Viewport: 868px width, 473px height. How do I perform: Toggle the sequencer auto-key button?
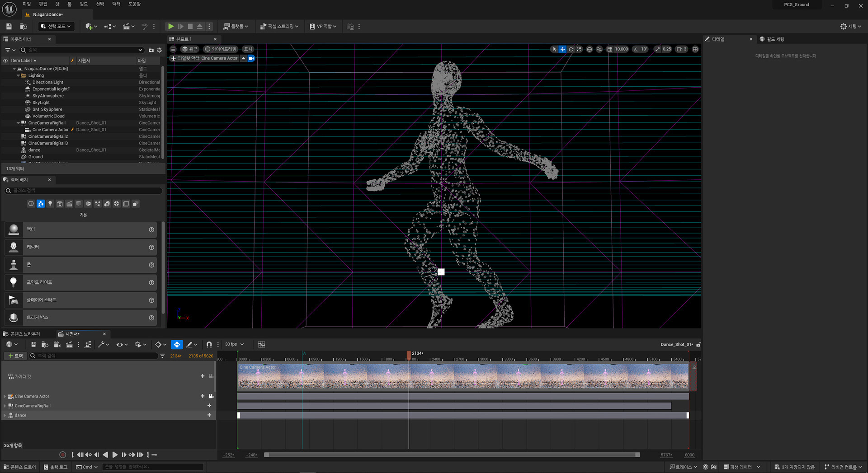pyautogui.click(x=177, y=344)
